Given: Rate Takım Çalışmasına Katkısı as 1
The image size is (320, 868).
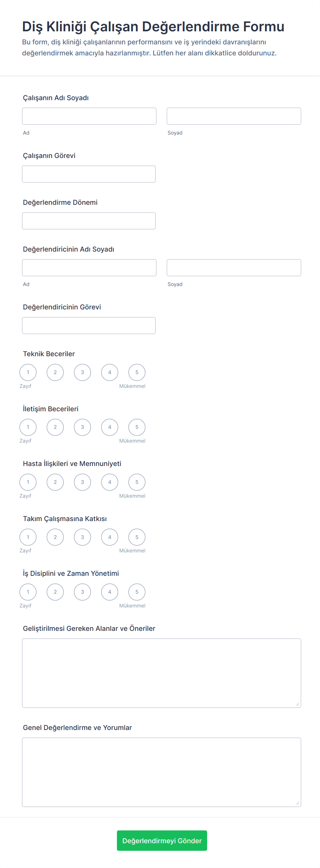Looking at the screenshot, I should tap(28, 537).
